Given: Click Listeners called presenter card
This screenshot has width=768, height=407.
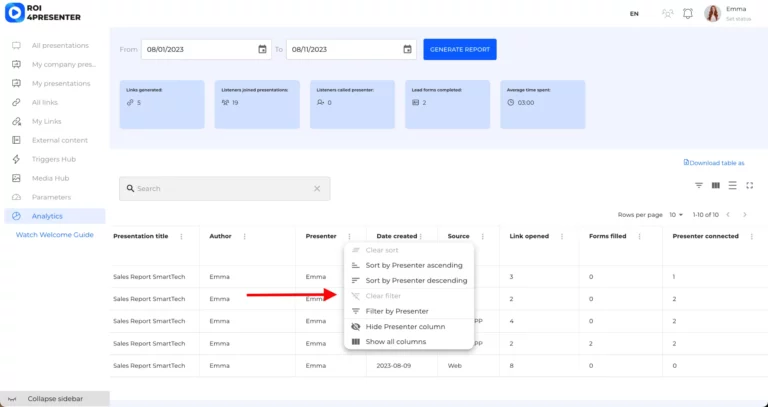Looking at the screenshot, I should [x=352, y=104].
